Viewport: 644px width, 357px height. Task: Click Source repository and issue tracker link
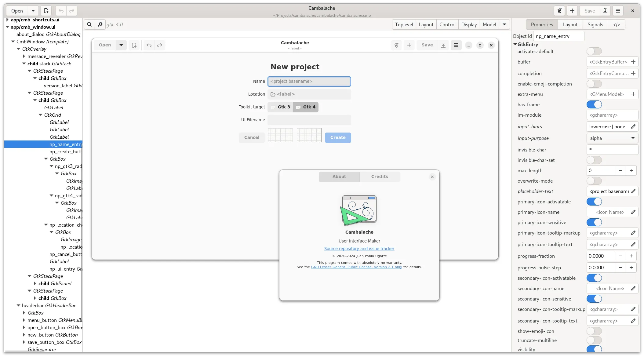click(x=359, y=249)
